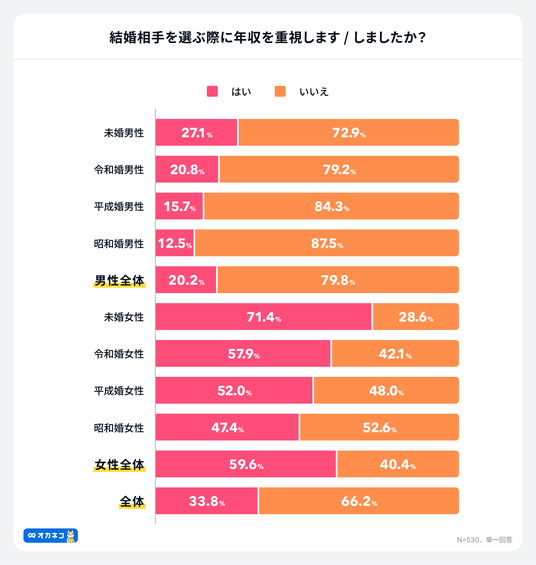Click the 52.0% bar for 平成婚女性

pos(234,391)
